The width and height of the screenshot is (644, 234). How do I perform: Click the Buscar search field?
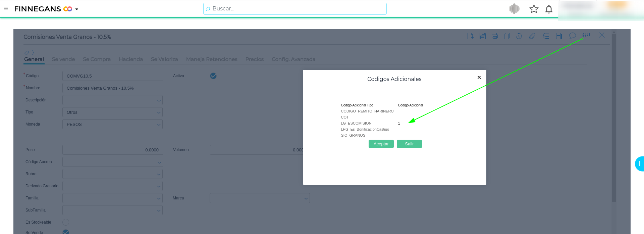click(x=295, y=9)
